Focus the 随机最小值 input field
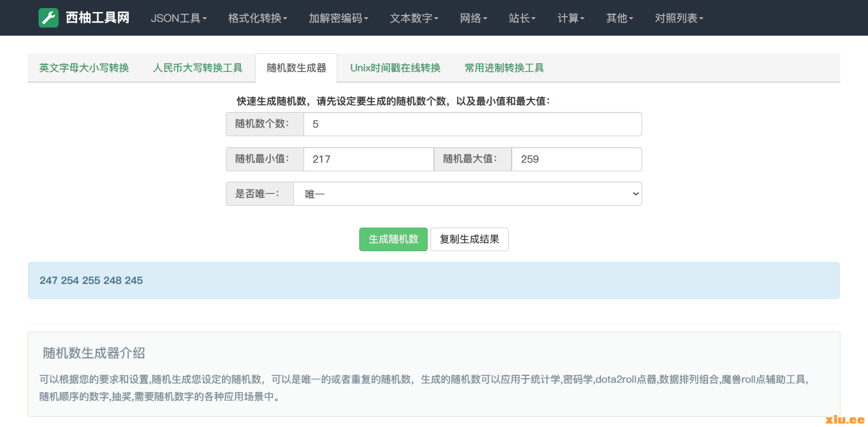Screen dimensions: 868x427 tap(368, 159)
